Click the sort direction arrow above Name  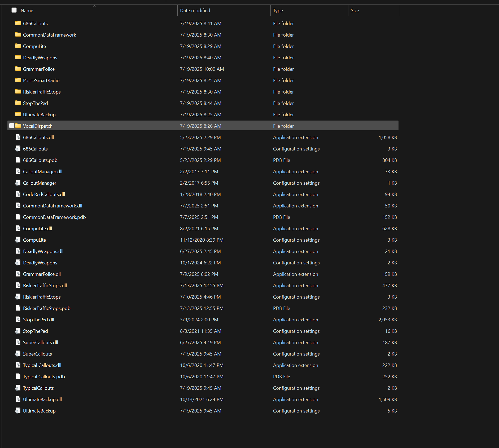(94, 6)
